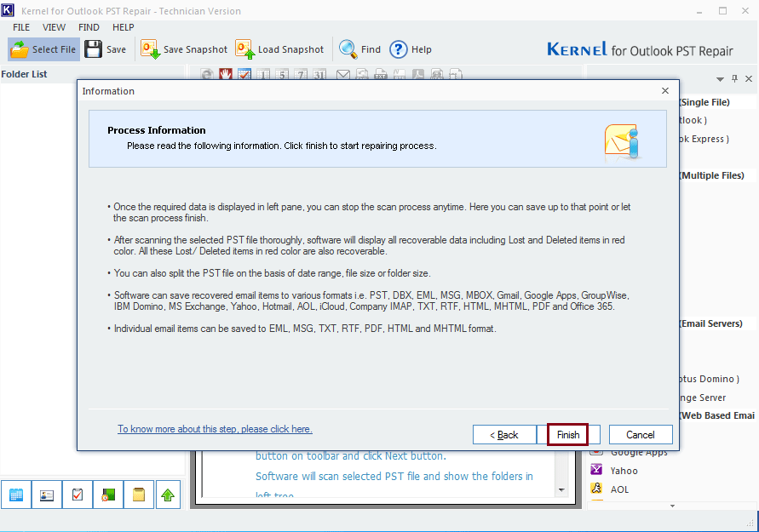
Task: Click the calendar checkmark toolbar icon
Action: click(244, 75)
